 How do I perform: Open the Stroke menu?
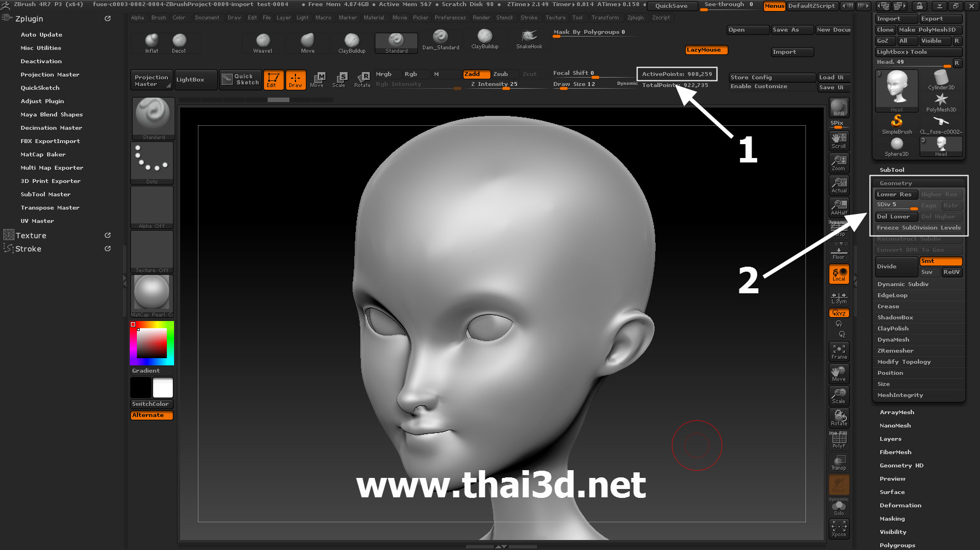pyautogui.click(x=529, y=18)
